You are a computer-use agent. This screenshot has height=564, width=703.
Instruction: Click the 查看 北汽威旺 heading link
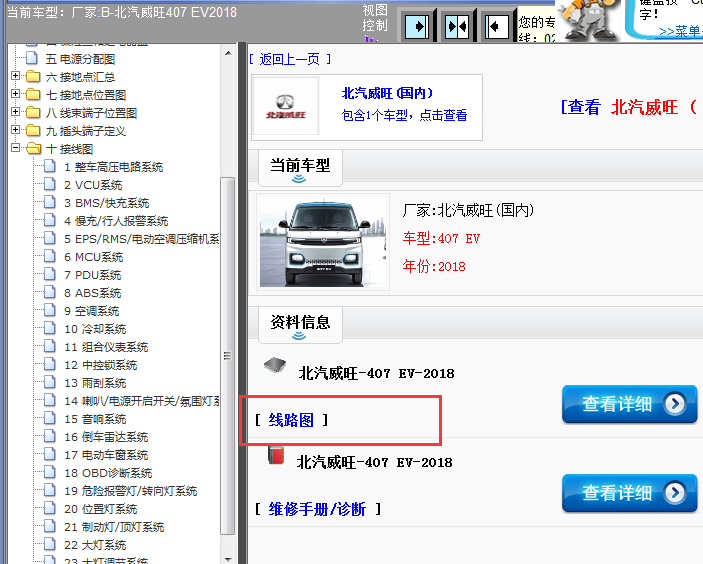[629, 107]
